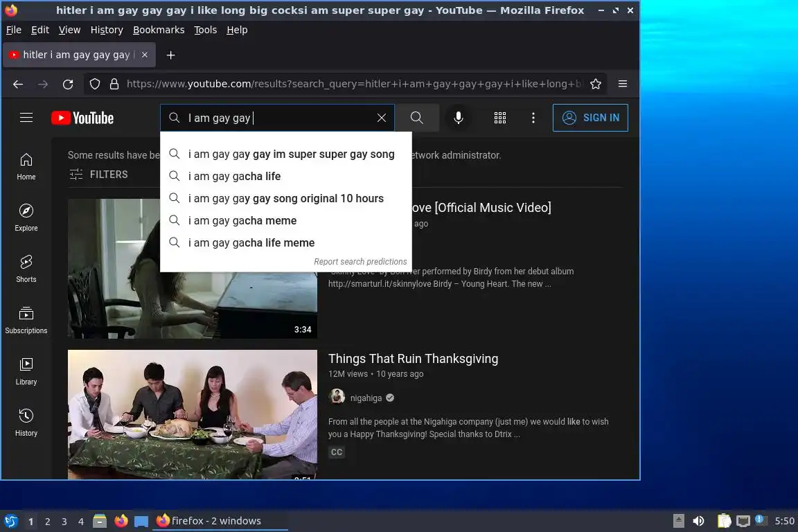Click the CC captions badge
Screen dimensions: 798x532
337,452
